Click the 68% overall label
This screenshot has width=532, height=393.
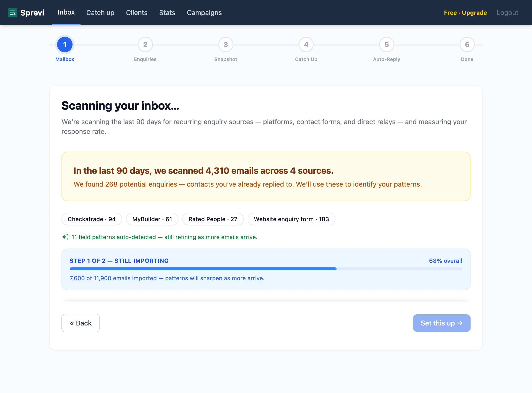click(x=445, y=261)
